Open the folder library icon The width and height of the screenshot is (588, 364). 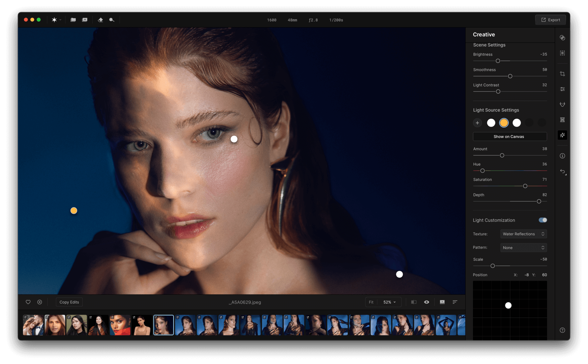[73, 20]
